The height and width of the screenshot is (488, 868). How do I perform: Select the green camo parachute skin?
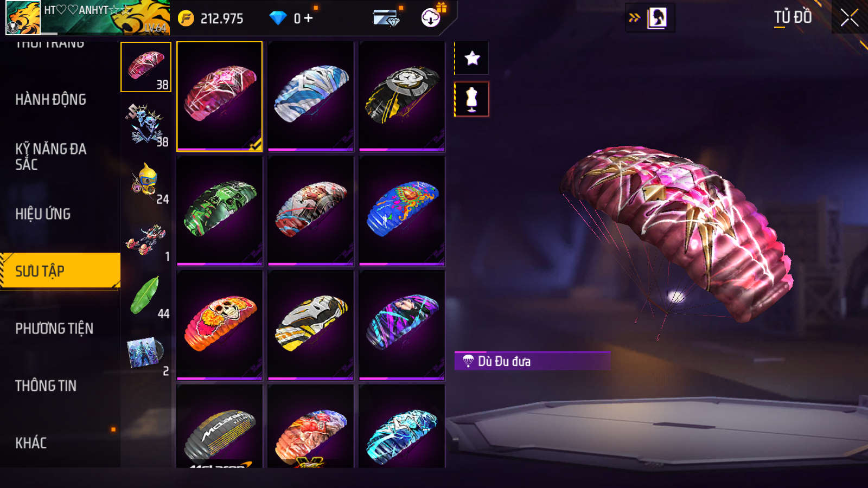click(x=220, y=211)
